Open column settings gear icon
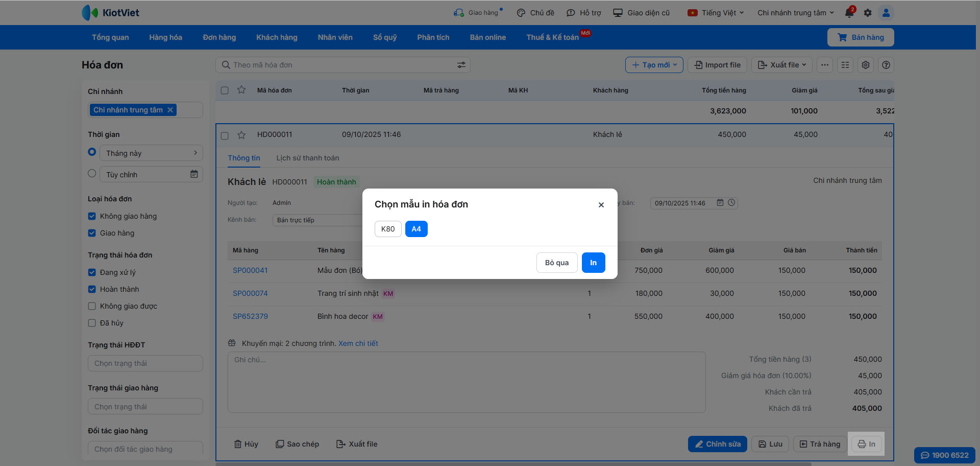Viewport: 980px width, 466px height. [x=866, y=65]
